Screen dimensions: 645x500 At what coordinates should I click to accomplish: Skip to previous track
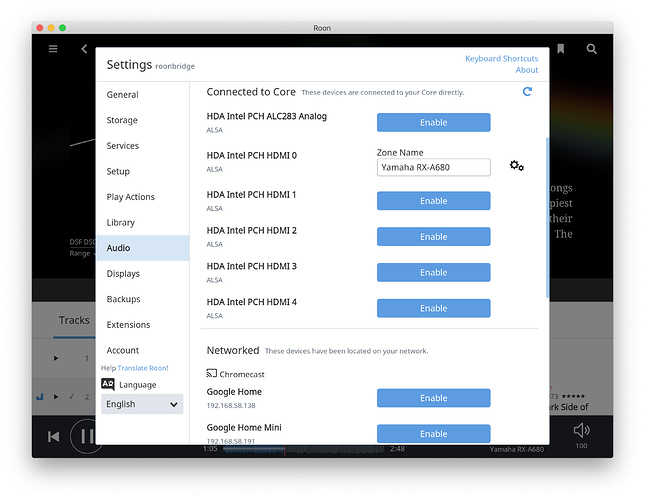(53, 436)
